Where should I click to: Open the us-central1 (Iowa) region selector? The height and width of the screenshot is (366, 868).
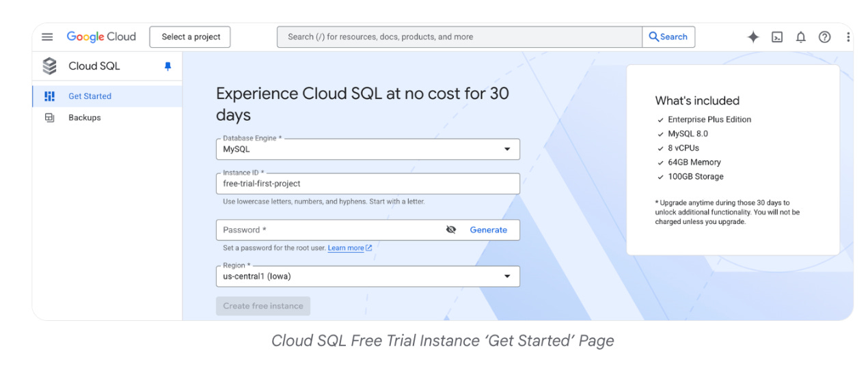[368, 277]
